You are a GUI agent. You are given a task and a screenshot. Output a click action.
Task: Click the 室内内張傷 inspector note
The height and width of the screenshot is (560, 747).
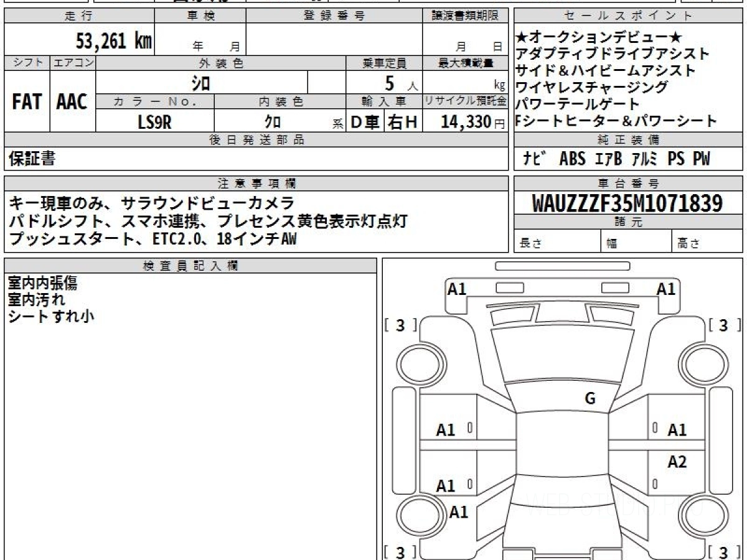(42, 283)
